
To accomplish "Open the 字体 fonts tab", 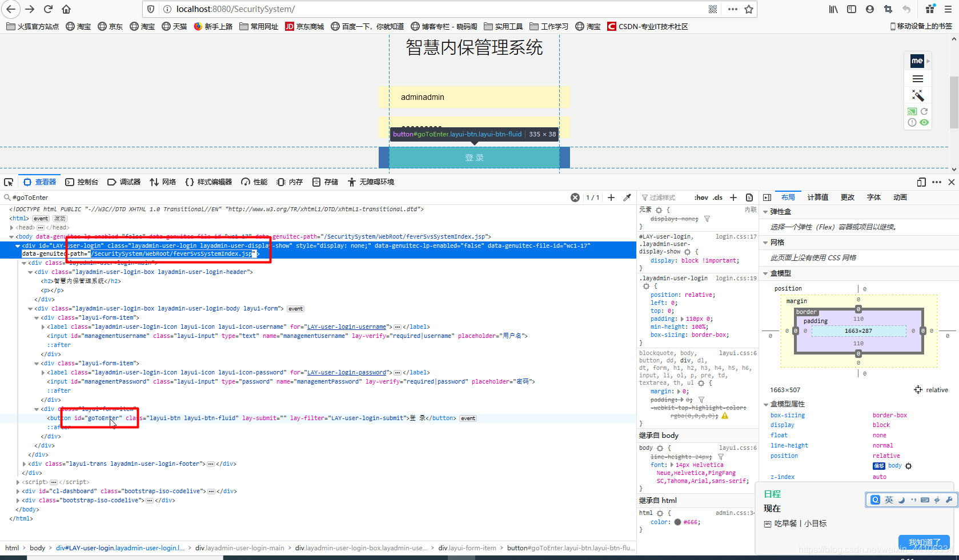I will tap(874, 198).
